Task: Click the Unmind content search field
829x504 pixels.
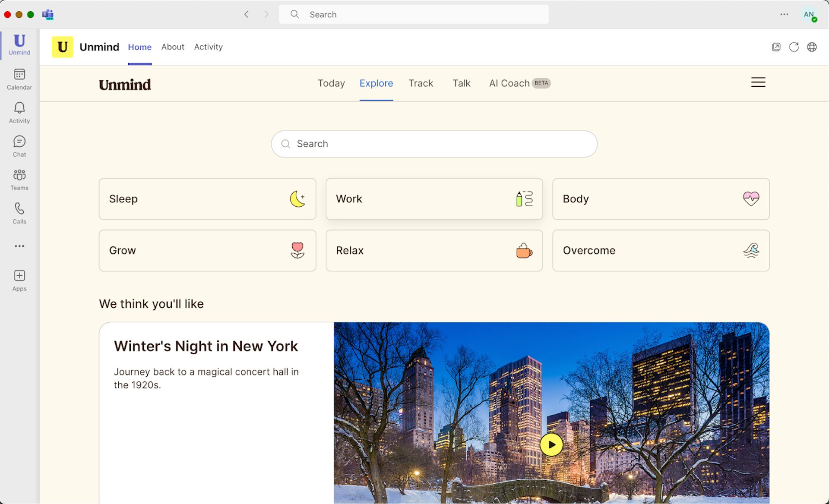Action: click(434, 144)
